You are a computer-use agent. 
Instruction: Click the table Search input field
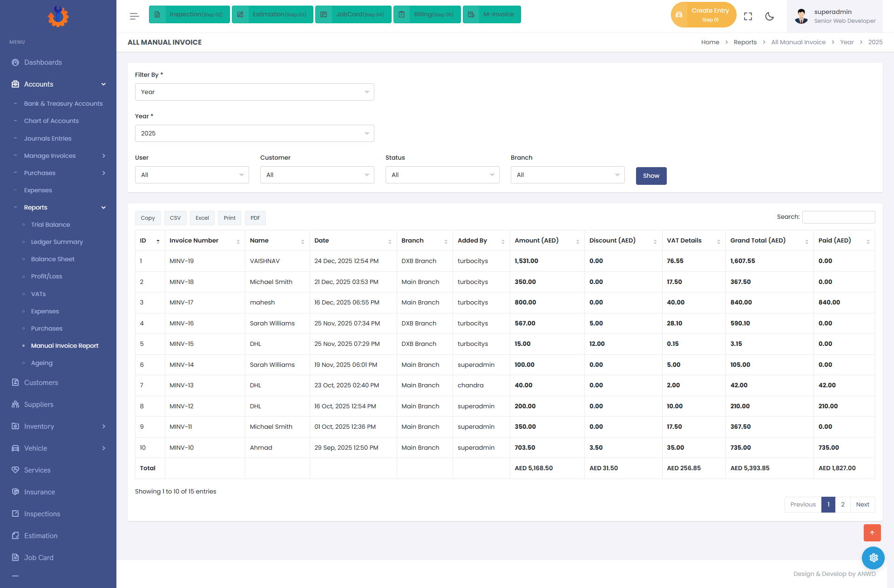point(838,217)
